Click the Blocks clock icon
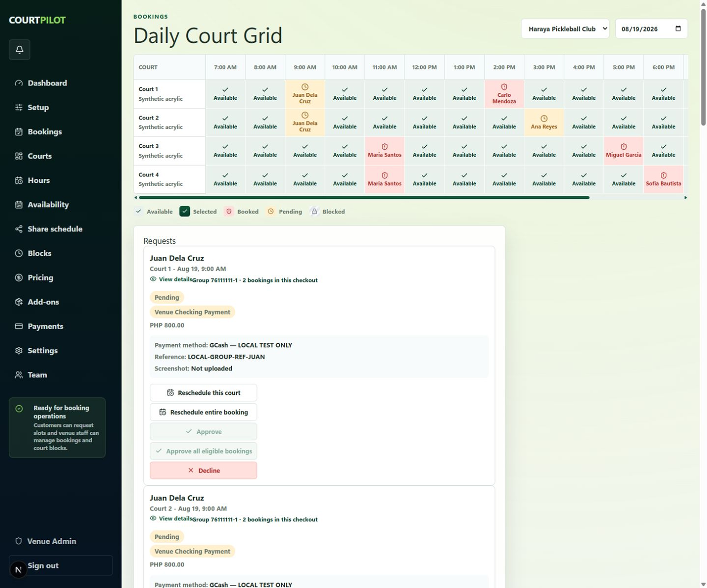Image resolution: width=707 pixels, height=588 pixels. pyautogui.click(x=19, y=253)
